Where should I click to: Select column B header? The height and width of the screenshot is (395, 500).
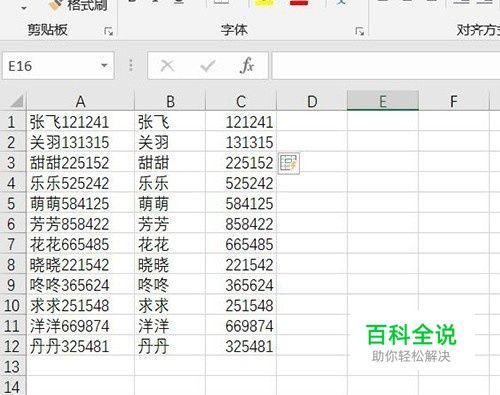[x=170, y=101]
